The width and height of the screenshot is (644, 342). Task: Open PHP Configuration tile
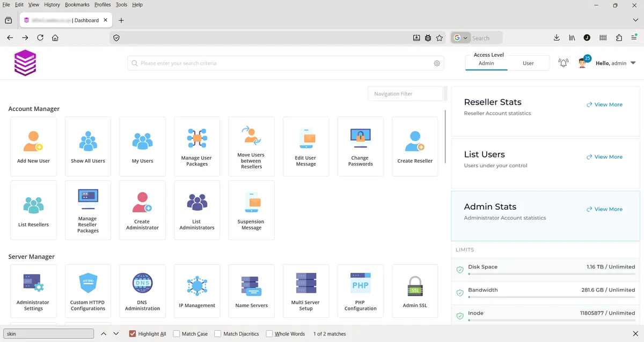[361, 291]
